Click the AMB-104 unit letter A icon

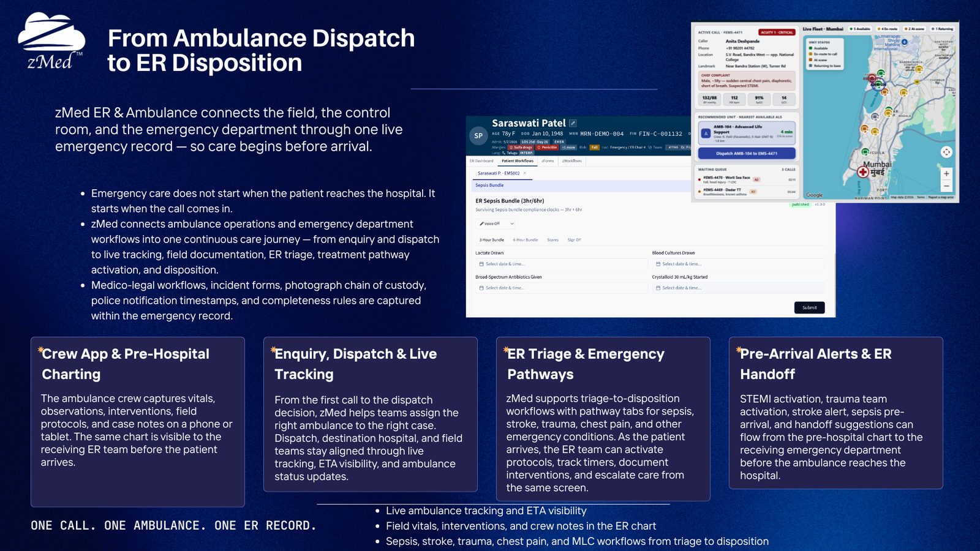click(706, 133)
